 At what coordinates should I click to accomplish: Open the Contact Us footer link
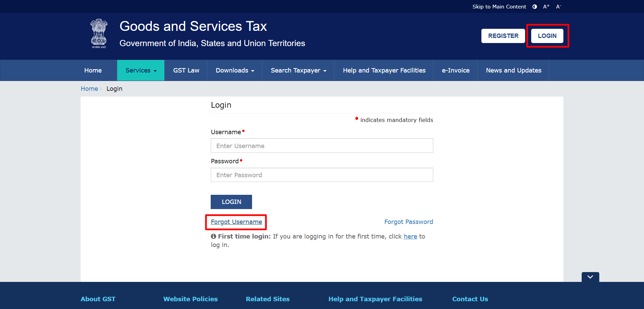470,299
